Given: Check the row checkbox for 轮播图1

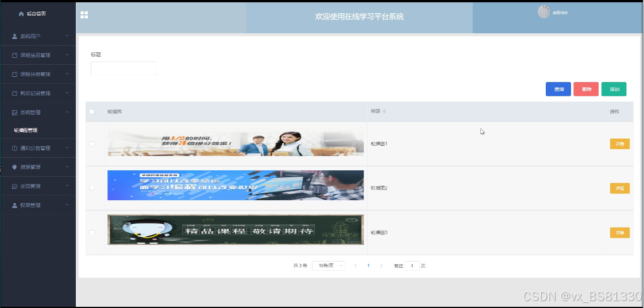Looking at the screenshot, I should point(91,143).
